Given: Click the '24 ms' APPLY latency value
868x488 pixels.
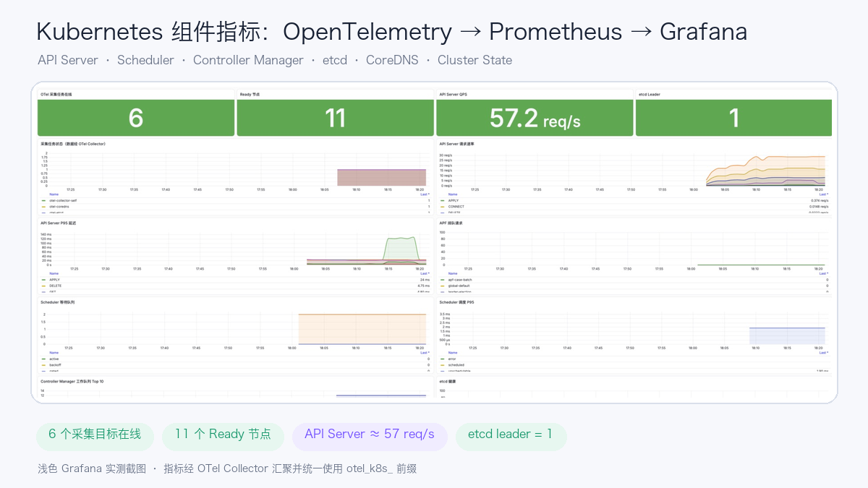Looking at the screenshot, I should 425,280.
